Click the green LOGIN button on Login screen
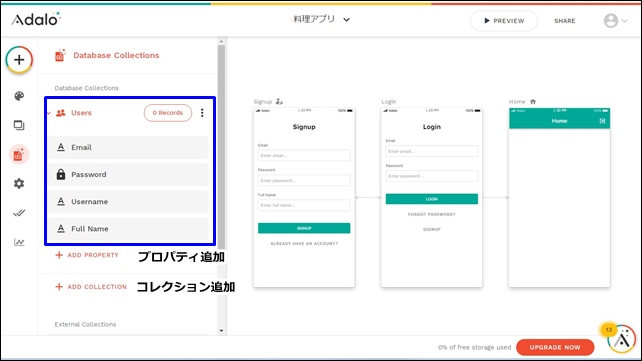Image resolution: width=642 pixels, height=361 pixels. click(x=432, y=199)
